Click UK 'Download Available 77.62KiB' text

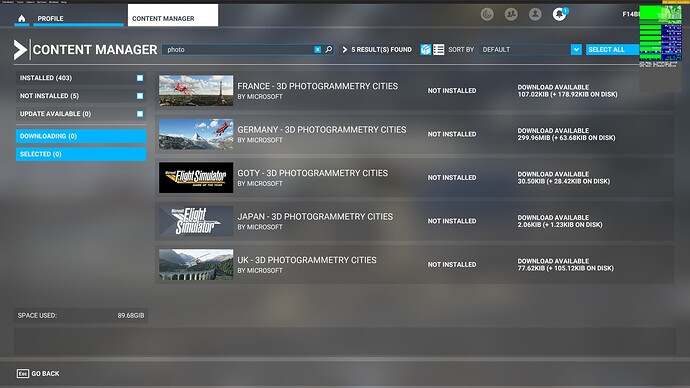click(x=565, y=265)
